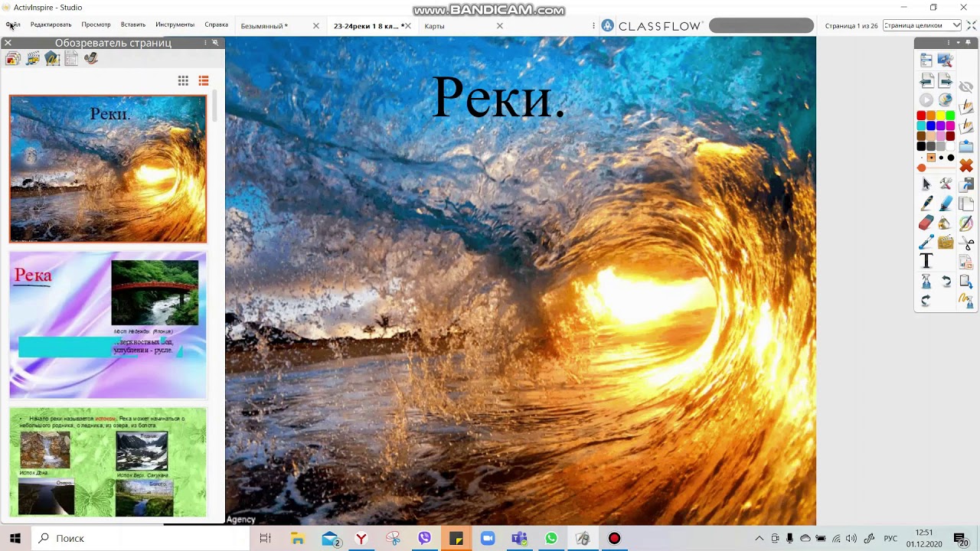This screenshot has height=551, width=980.
Task: Open the Страница целиком zoom dropdown
Action: coord(922,26)
